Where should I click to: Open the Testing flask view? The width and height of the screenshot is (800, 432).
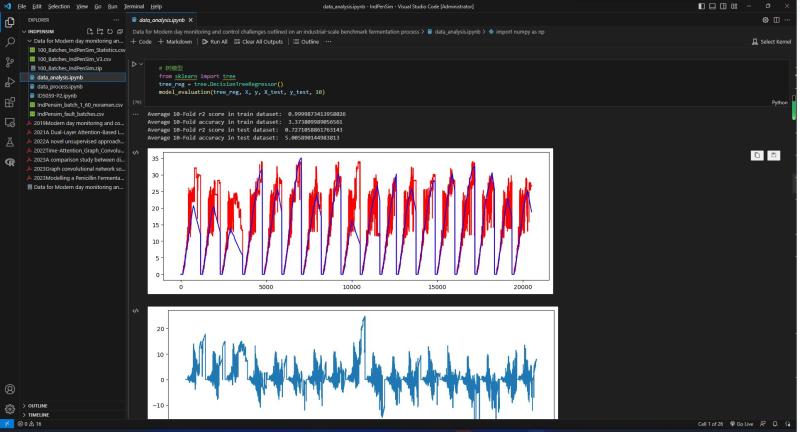(x=9, y=142)
